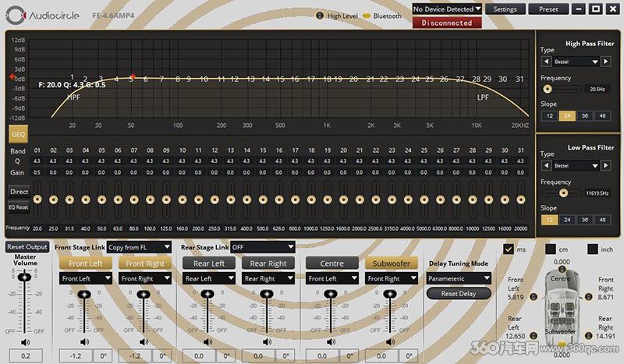Uncheck the ms delay unit checkbox
Viewport: 624px width, 364px height.
pyautogui.click(x=509, y=249)
